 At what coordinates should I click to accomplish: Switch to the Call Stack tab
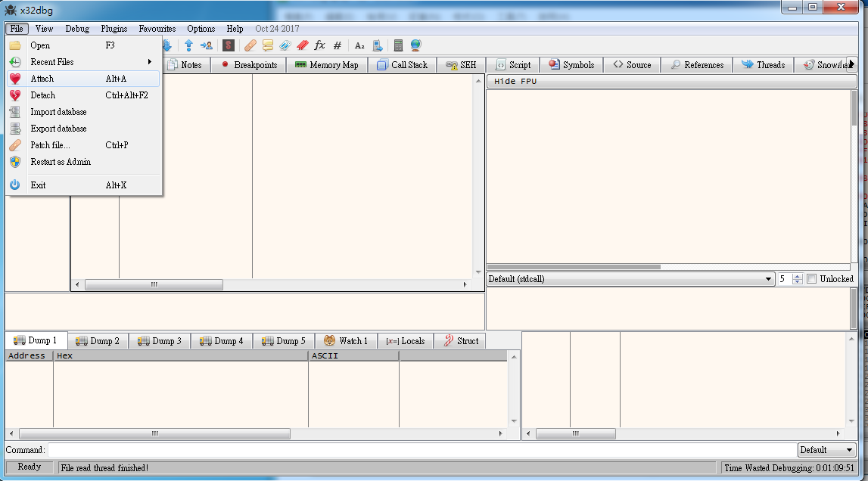coord(403,65)
